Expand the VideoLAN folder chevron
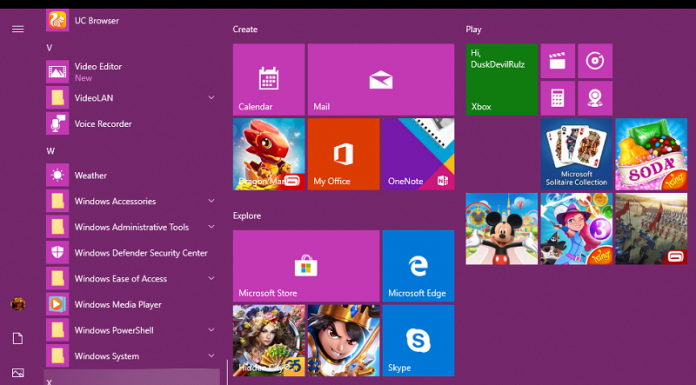Image resolution: width=696 pixels, height=385 pixels. (211, 97)
